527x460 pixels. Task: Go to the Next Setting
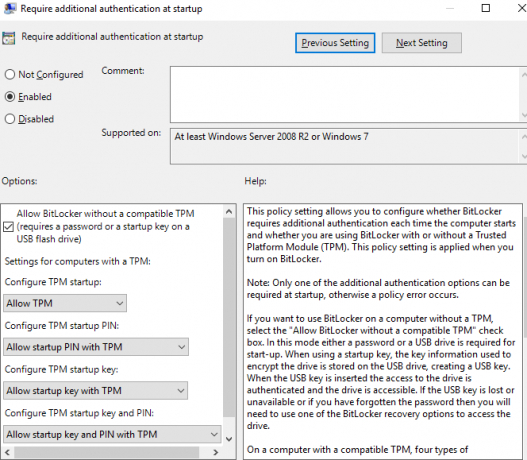(421, 43)
